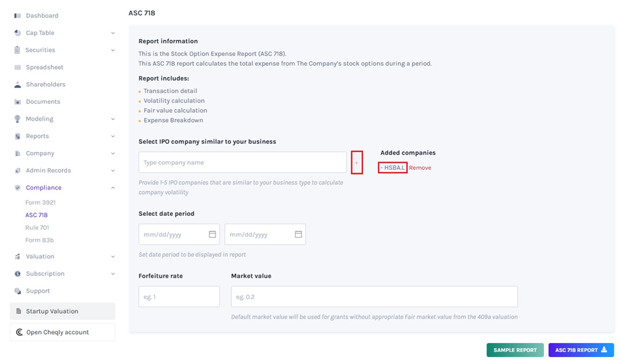The image size is (622, 364).
Task: Click the Dashboard icon in sidebar
Action: [x=18, y=15]
